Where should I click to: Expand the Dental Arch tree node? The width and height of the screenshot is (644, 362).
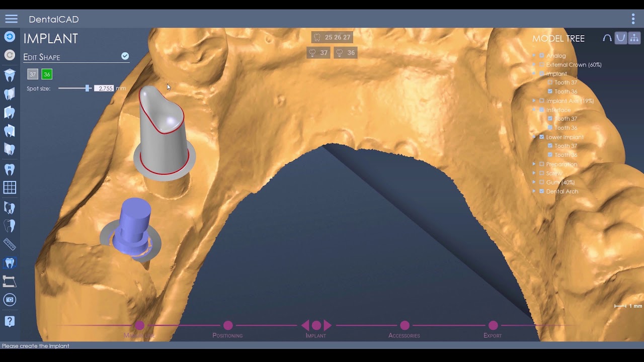coord(534,192)
